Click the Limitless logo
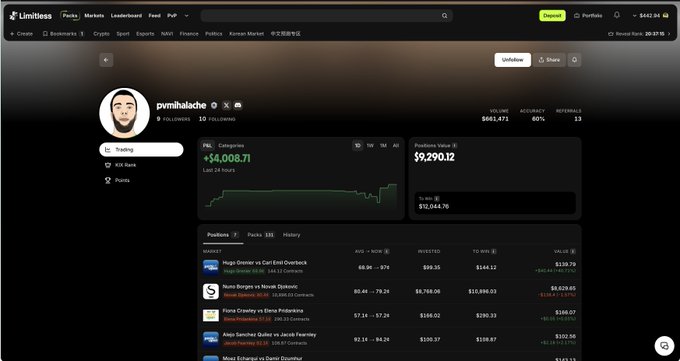This screenshot has width=680, height=361. [x=30, y=16]
